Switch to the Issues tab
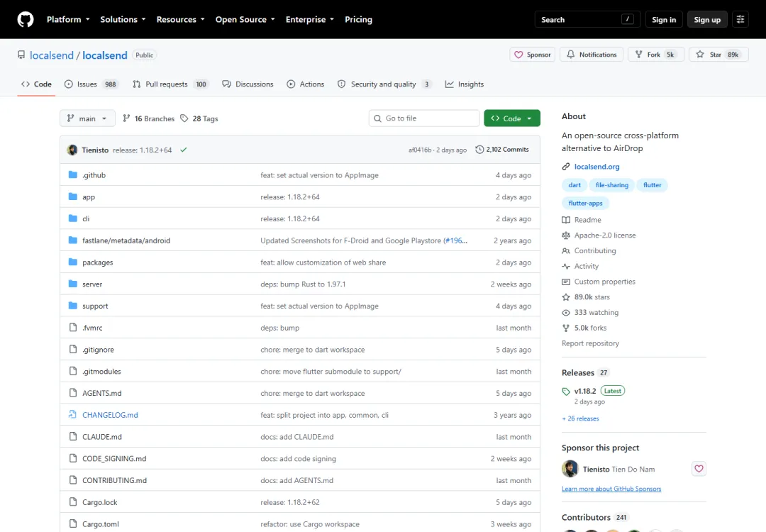Image resolution: width=766 pixels, height=532 pixels. pyautogui.click(x=91, y=84)
